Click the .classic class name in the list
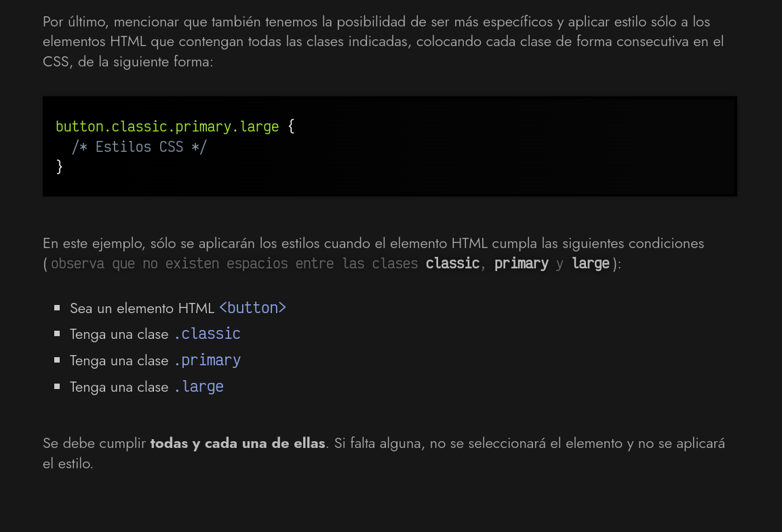This screenshot has width=782, height=532. coord(207,333)
